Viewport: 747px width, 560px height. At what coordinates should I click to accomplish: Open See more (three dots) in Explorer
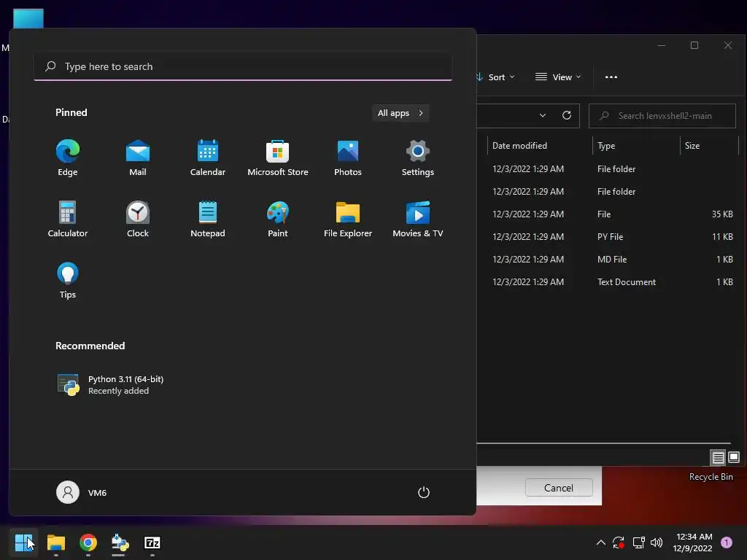(x=611, y=77)
